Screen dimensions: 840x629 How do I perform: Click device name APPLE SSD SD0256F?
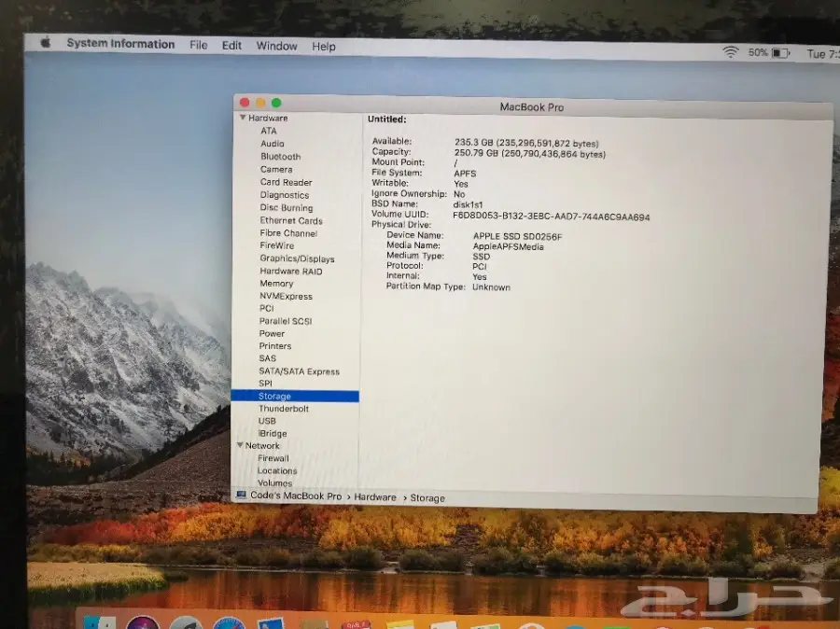(517, 236)
